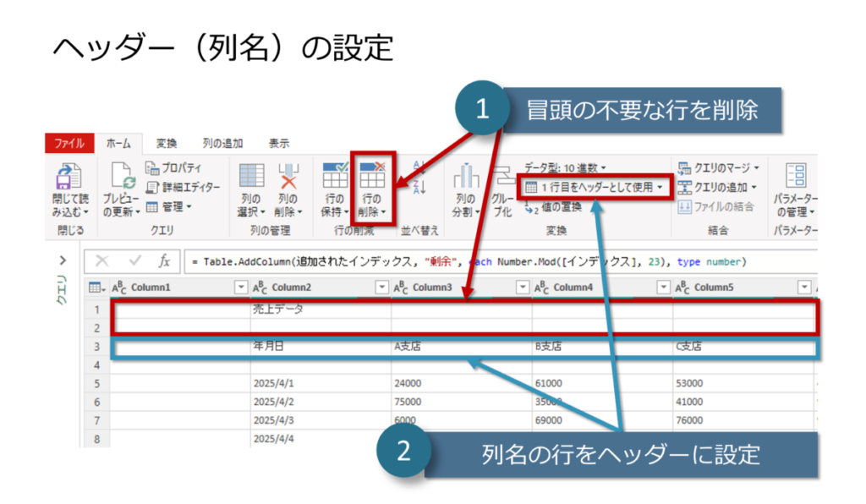
Task: Open the Column2 header filter dropdown
Action: click(379, 288)
